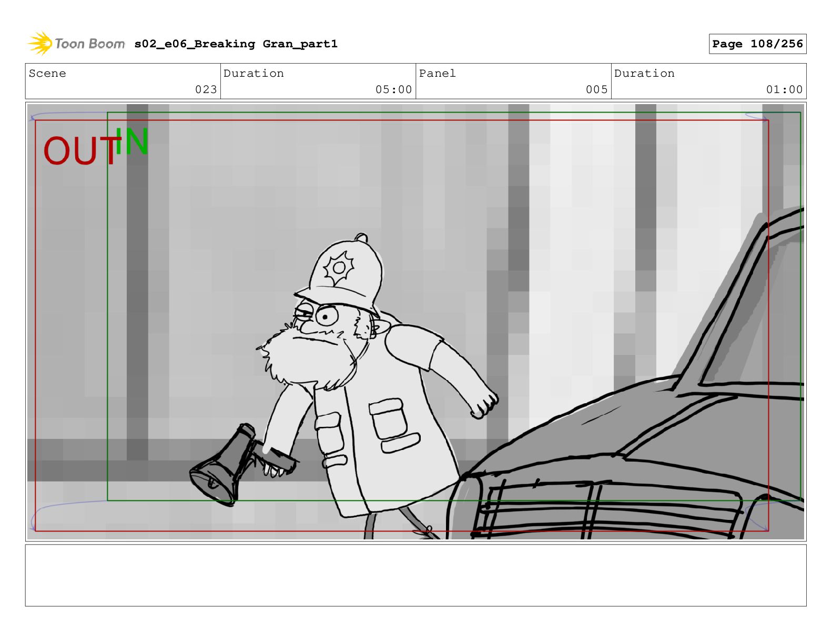
Task: Click the s02_e06_Breaking Gran_part1 title
Action: pos(236,44)
